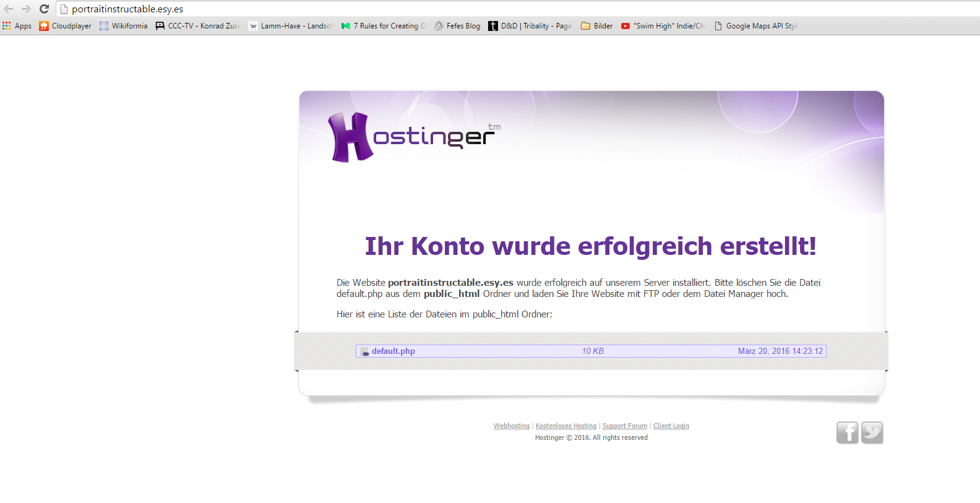Open the Google Maps API bookmark
This screenshot has height=503, width=980.
756,26
